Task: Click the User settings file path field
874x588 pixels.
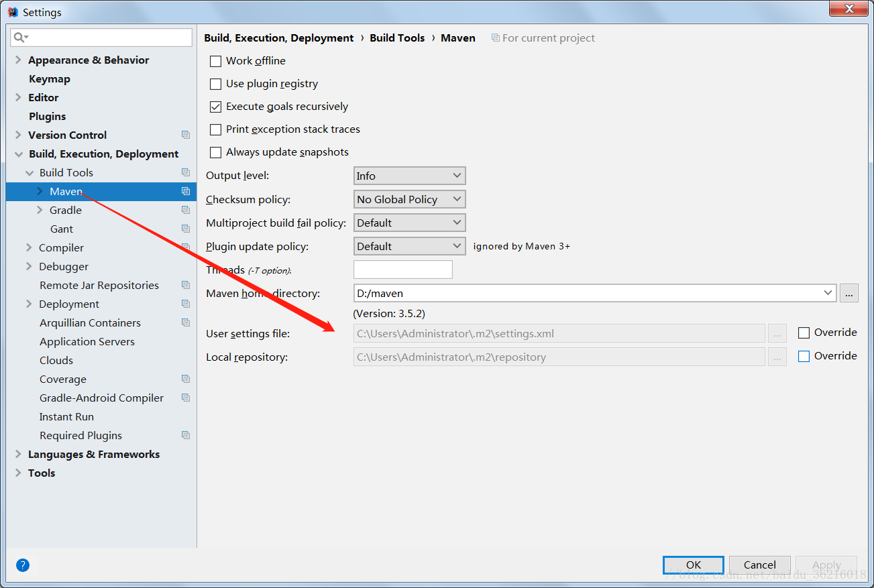Action: pos(559,333)
